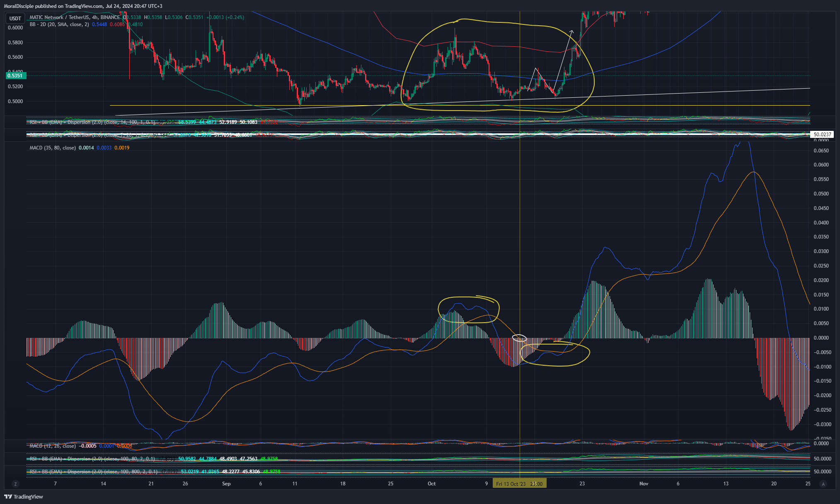Click the MoralDisciple published header text
Screen dimensions: 840x504
coord(83,6)
